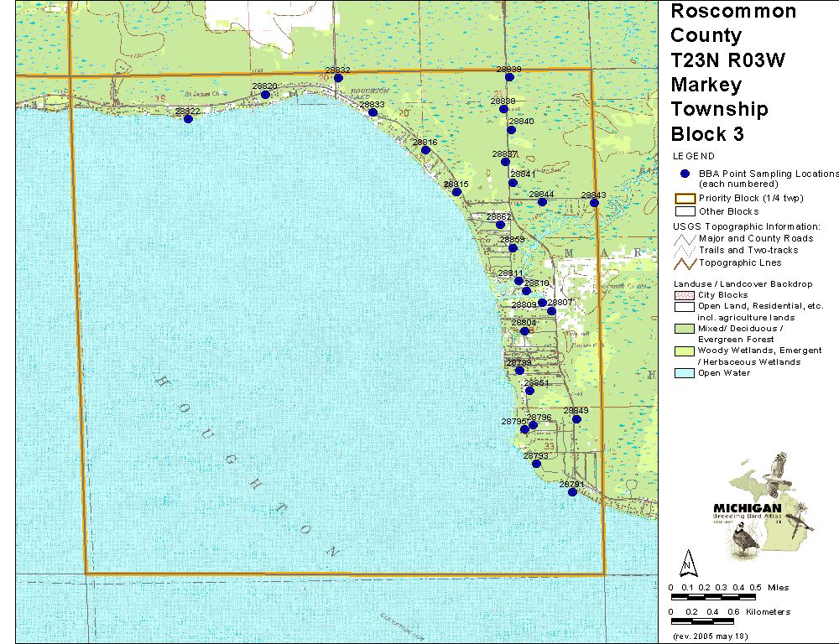This screenshot has width=839, height=644.
Task: Select the Mixed/Deciduous Forest legend swatch
Action: (x=685, y=329)
